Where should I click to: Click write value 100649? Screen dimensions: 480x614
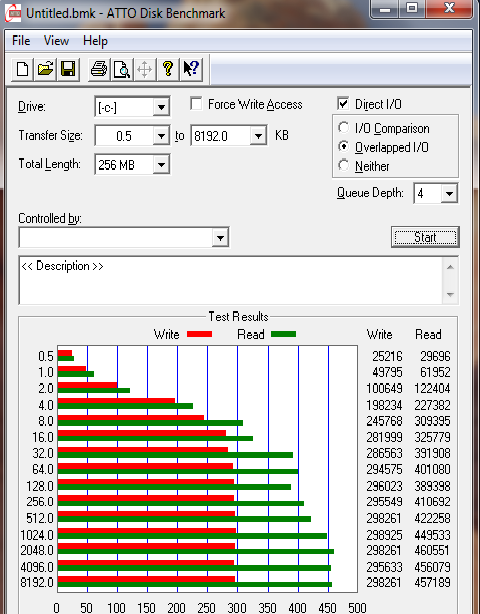(384, 388)
